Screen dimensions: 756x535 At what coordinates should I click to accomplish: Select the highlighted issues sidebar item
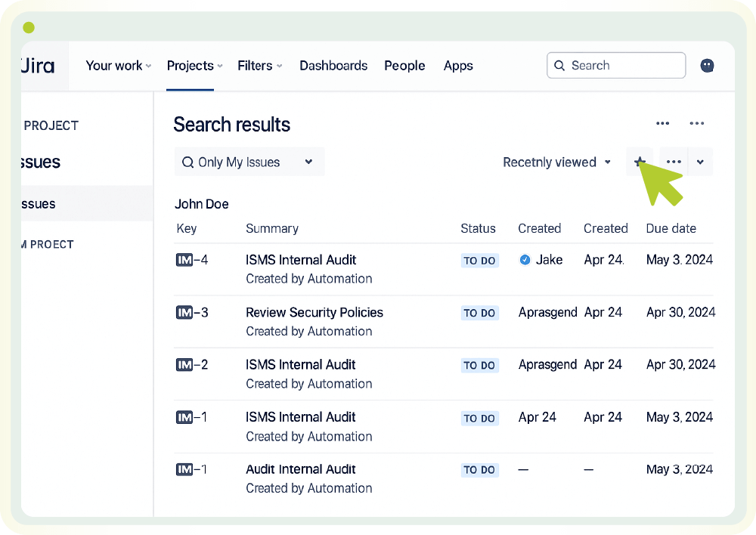[x=87, y=203]
